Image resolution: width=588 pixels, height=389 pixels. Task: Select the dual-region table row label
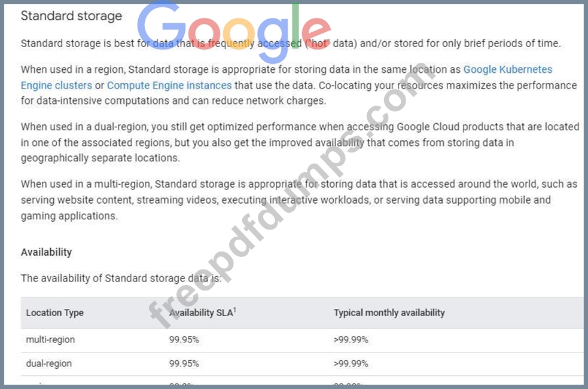(49, 363)
